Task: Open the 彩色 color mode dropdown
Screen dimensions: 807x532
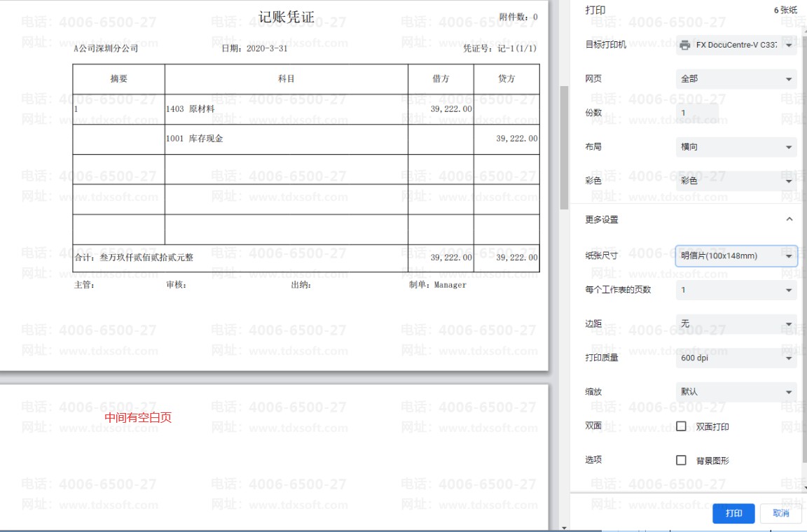Action: (x=736, y=181)
